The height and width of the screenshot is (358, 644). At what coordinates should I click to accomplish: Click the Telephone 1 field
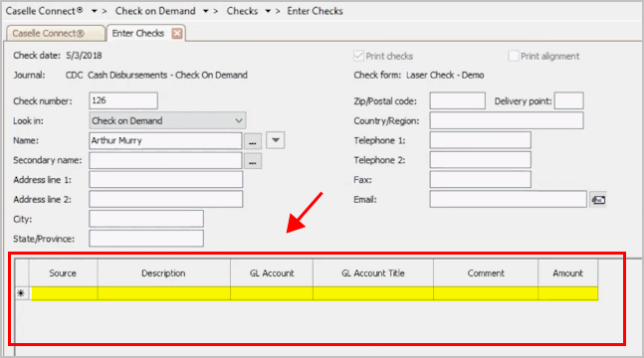coord(480,140)
